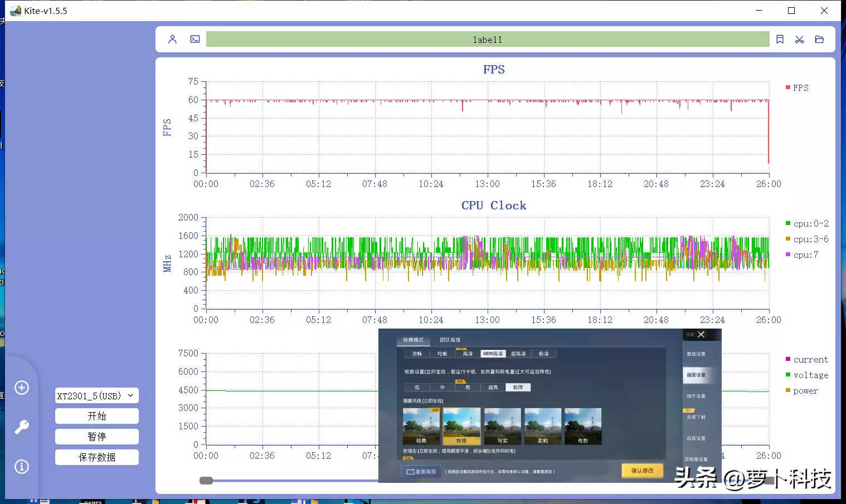This screenshot has height=504, width=846.
Task: Select the 极限 frame rate option
Action: click(x=518, y=388)
